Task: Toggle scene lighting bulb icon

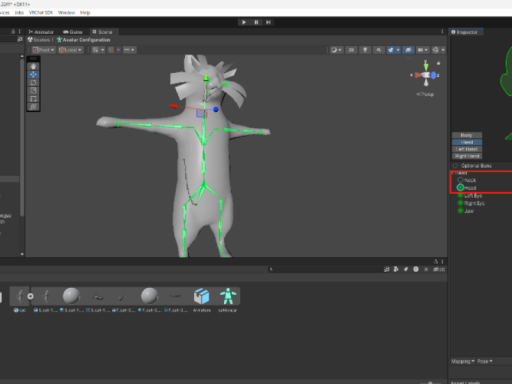Action: coord(365,50)
